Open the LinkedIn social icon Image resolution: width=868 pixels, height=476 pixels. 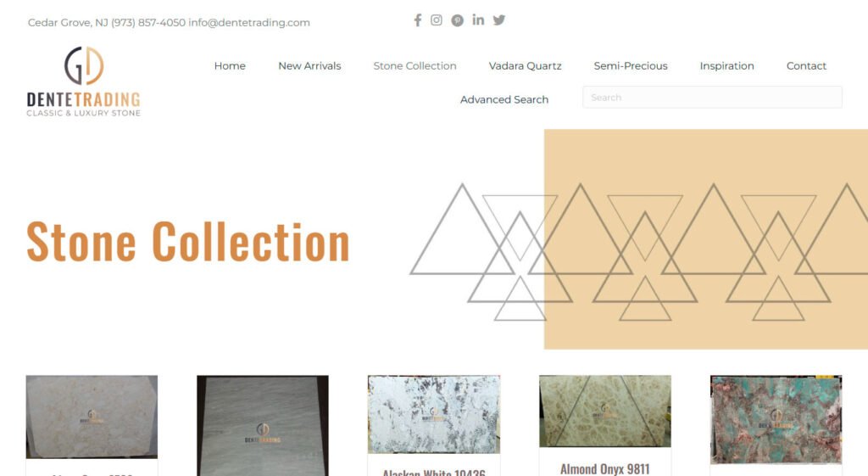coord(478,20)
